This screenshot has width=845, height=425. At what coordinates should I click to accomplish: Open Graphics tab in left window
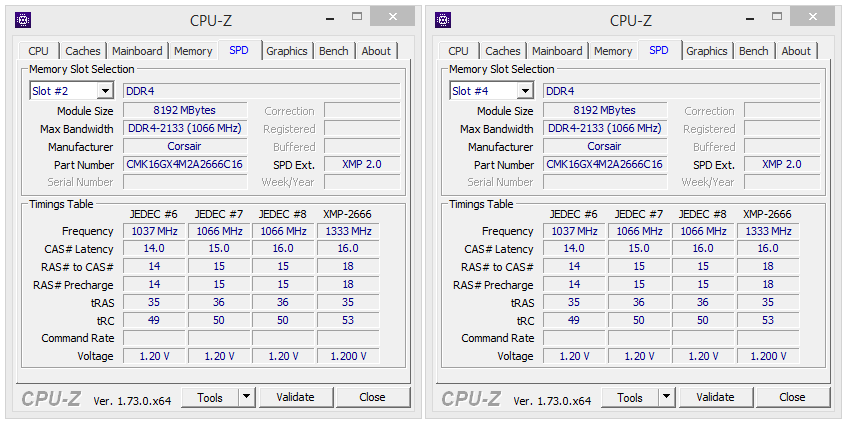pos(287,51)
